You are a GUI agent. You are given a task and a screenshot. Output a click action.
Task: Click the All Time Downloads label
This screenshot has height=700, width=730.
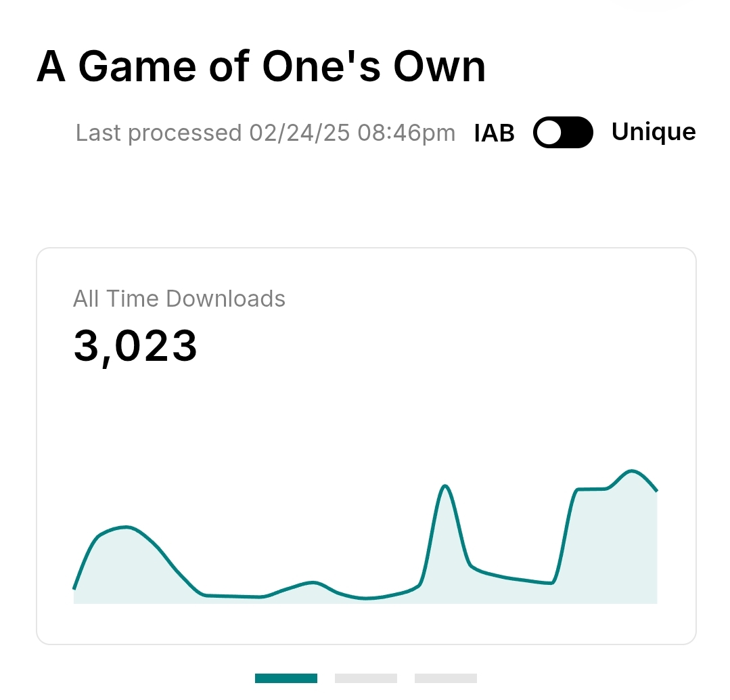179,299
